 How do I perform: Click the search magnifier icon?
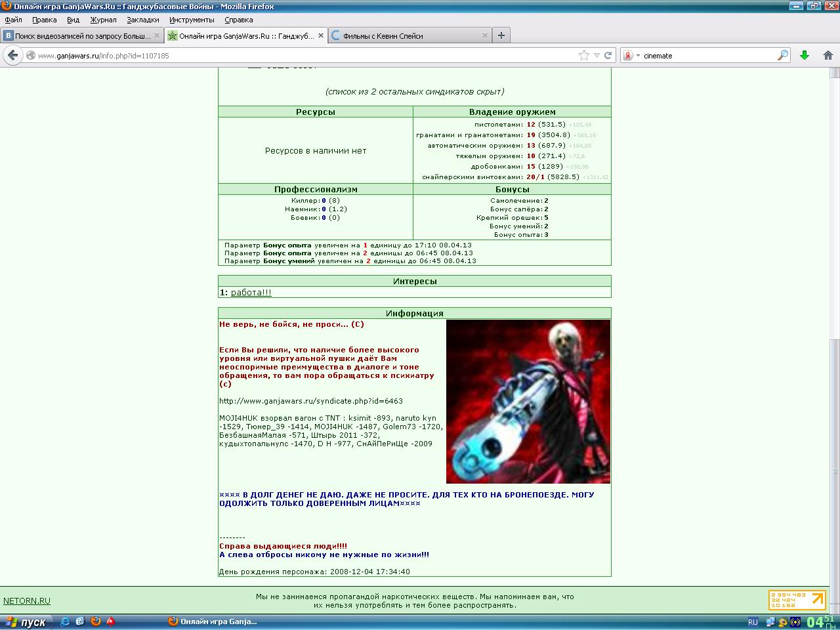[782, 56]
